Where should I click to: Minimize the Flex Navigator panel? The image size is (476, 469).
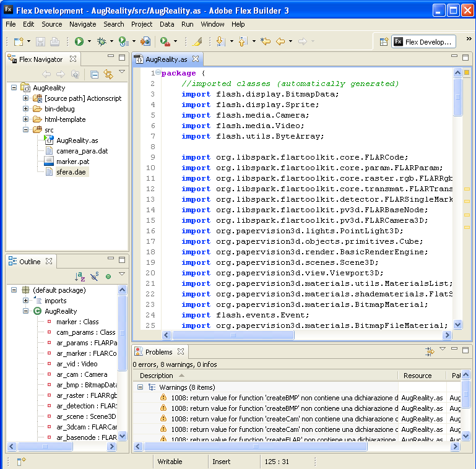(x=111, y=56)
